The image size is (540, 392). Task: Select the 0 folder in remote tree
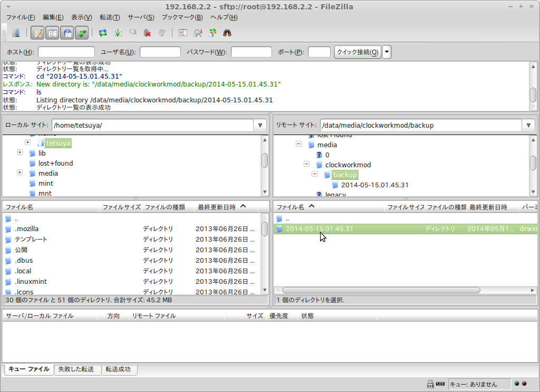pos(327,155)
